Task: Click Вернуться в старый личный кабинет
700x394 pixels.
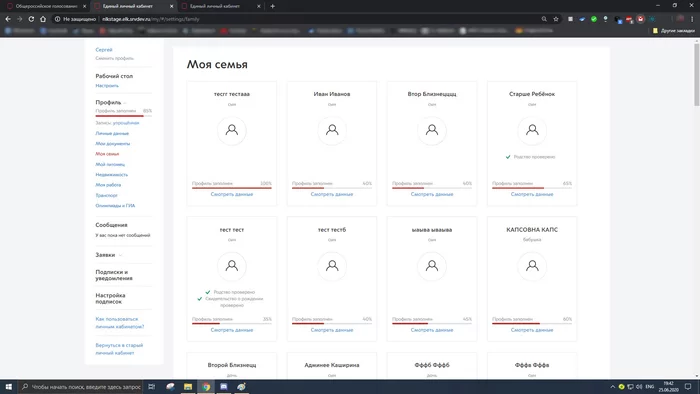Action: point(119,349)
